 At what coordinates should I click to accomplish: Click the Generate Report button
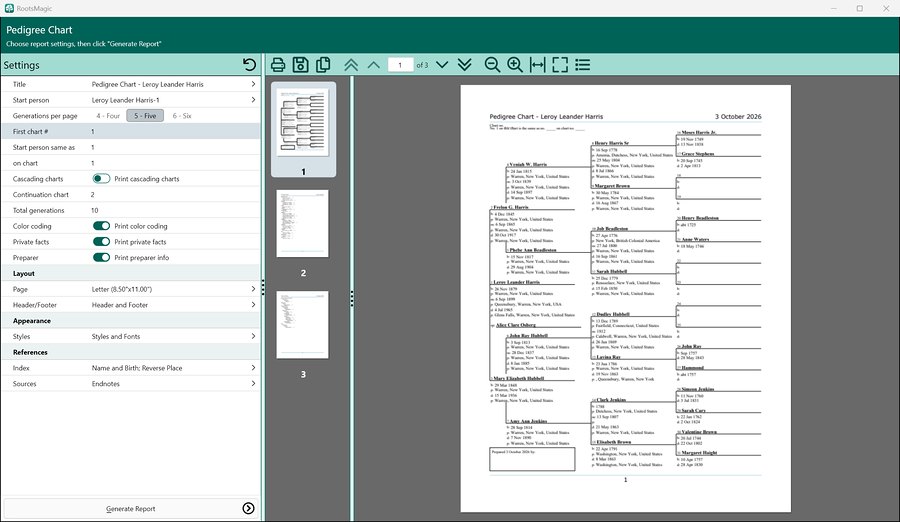click(x=131, y=508)
